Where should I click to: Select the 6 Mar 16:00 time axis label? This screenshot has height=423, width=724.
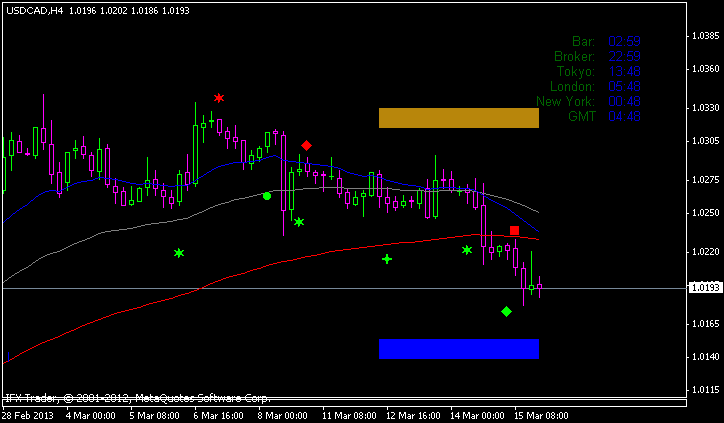click(218, 414)
